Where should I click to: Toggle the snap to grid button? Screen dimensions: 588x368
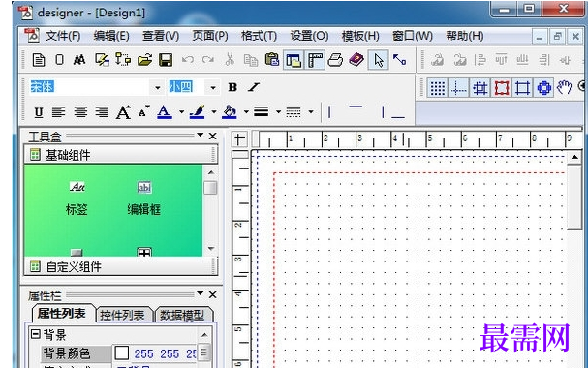point(480,88)
